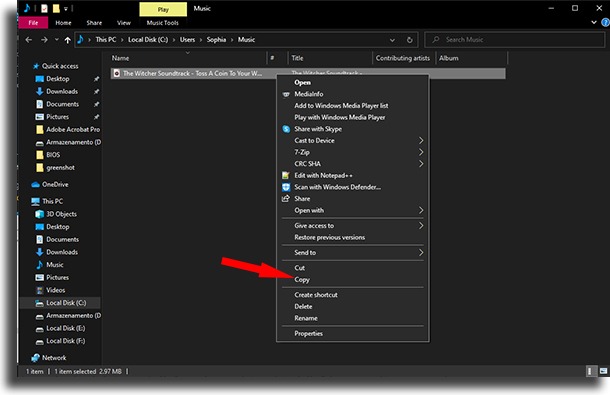
Task: Click the Users breadcrumb in address bar
Action: coord(187,40)
